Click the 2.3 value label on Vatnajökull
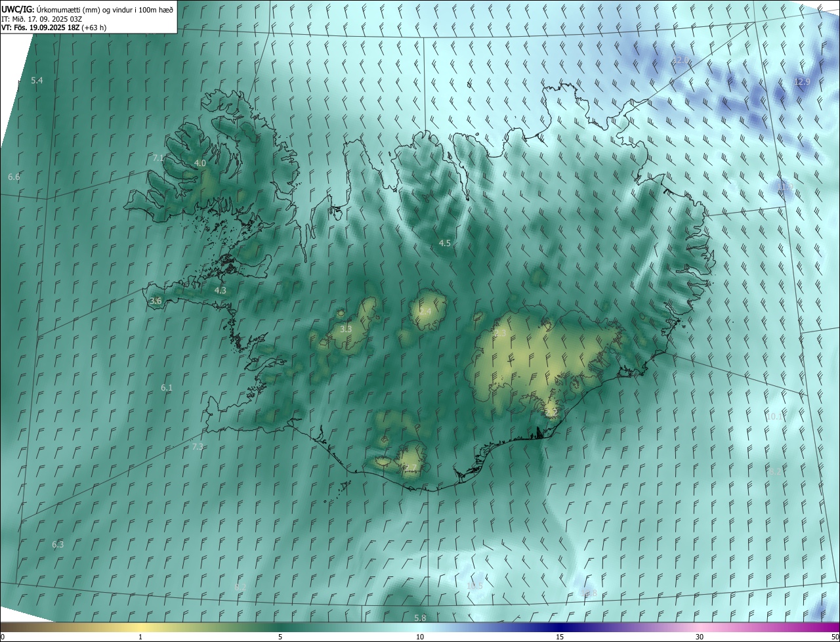 coord(500,333)
